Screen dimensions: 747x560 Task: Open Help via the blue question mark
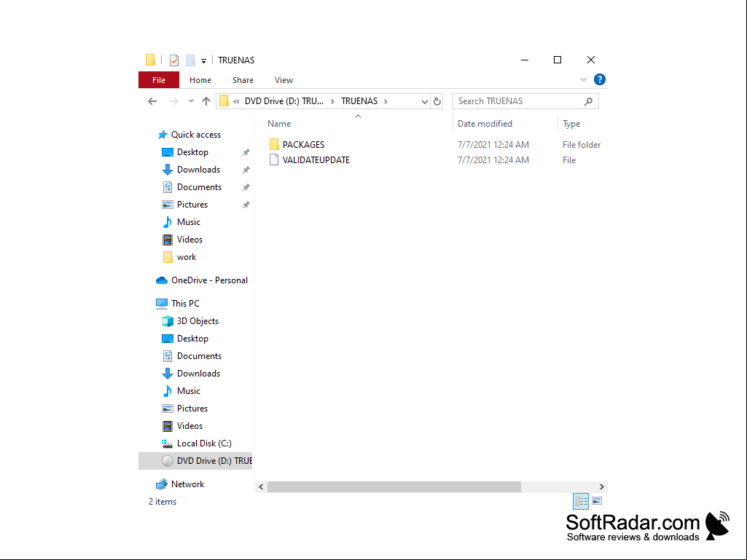(599, 79)
